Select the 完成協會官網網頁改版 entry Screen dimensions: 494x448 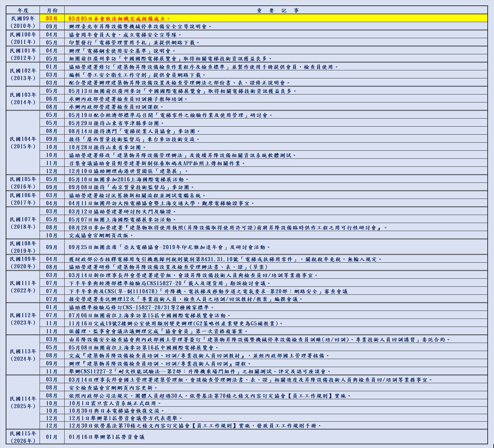[101, 235]
